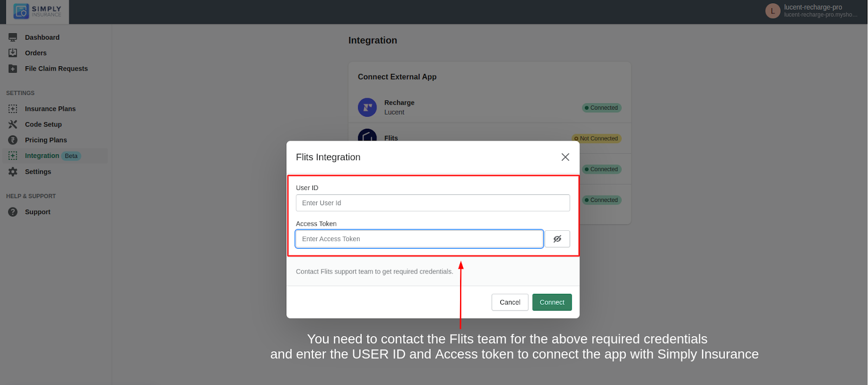This screenshot has height=385, width=868.
Task: Click the Insurance Plans icon
Action: tap(13, 109)
